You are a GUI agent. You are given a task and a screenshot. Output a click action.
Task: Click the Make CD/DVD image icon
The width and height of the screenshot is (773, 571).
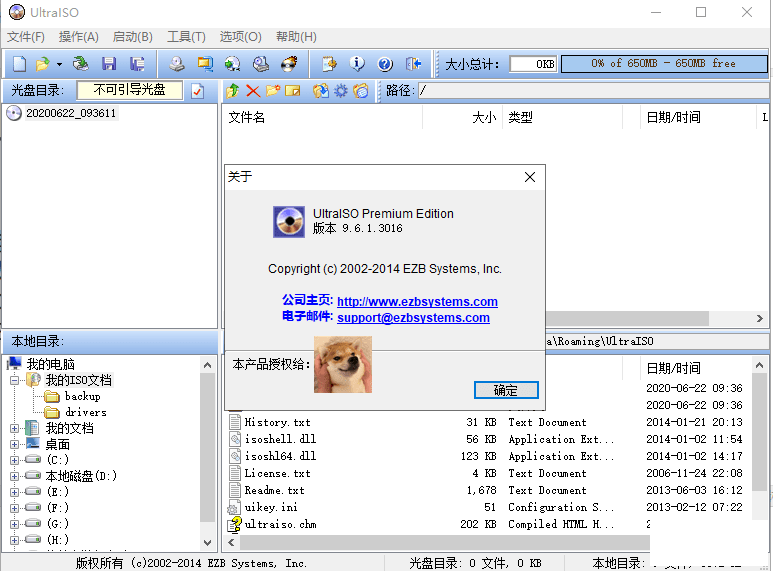[176, 64]
